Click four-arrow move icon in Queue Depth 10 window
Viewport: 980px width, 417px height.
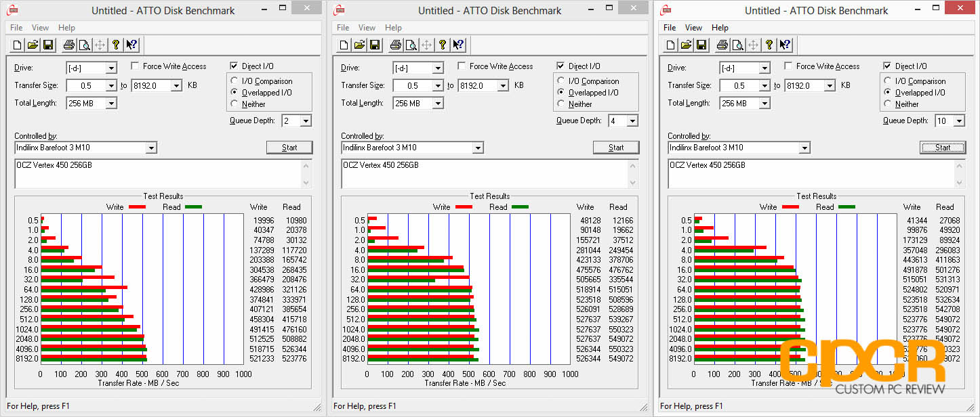(753, 45)
